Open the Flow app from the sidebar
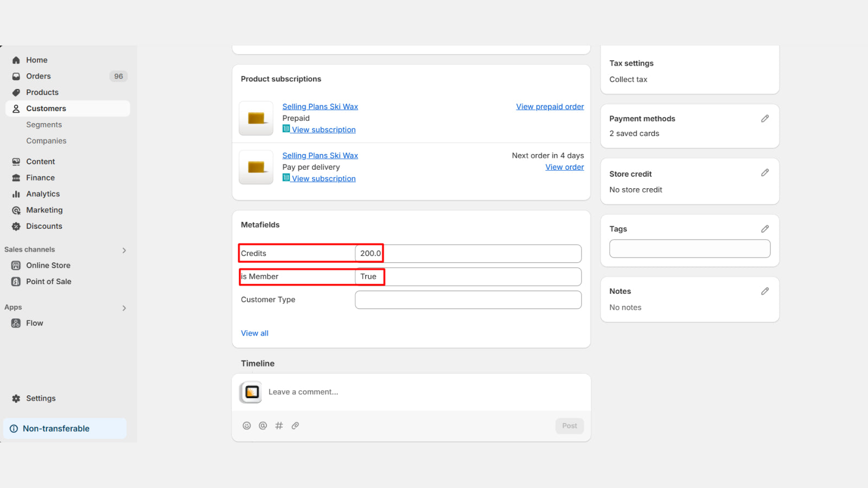The height and width of the screenshot is (488, 868). click(x=34, y=323)
